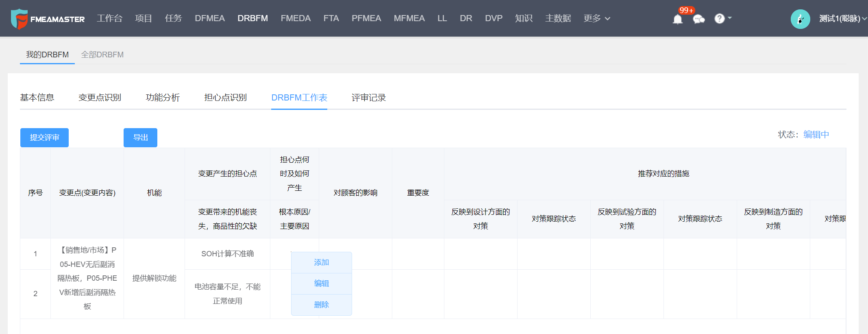The width and height of the screenshot is (868, 334).
Task: Open the 任务 menu item
Action: point(173,18)
